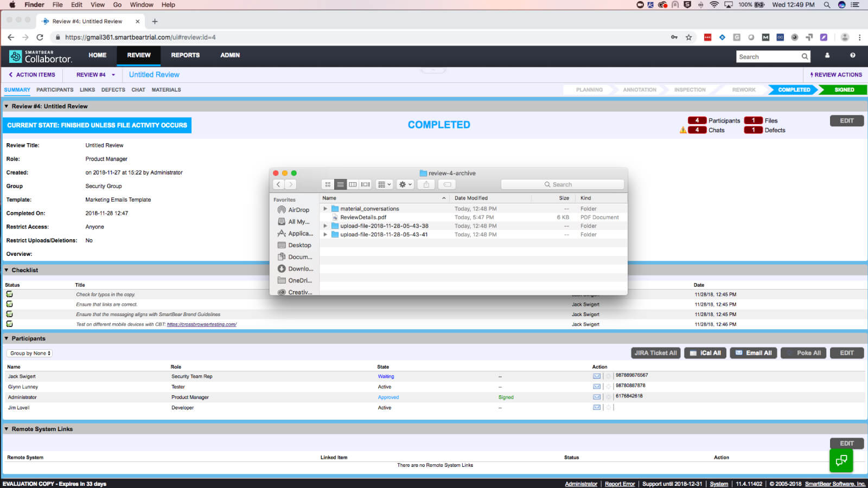The width and height of the screenshot is (868, 488).
Task: Open the Group by None dropdown
Action: pos(30,354)
